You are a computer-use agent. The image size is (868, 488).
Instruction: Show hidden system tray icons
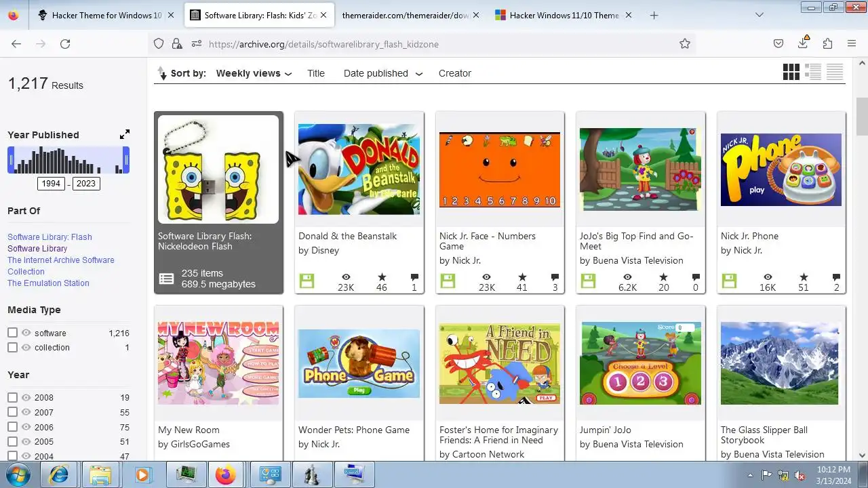click(750, 475)
